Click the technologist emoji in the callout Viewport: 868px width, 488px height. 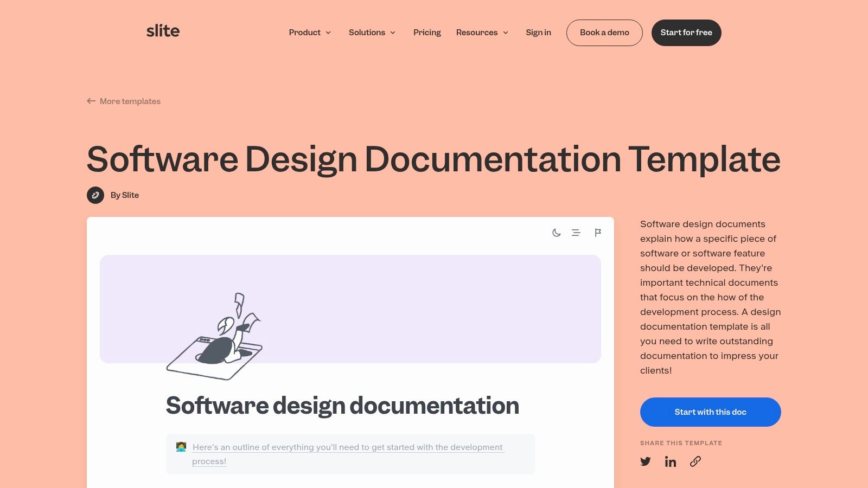[181, 447]
